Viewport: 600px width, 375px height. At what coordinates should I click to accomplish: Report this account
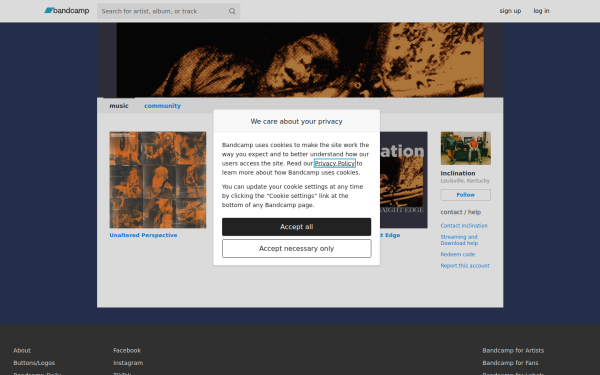click(x=465, y=266)
